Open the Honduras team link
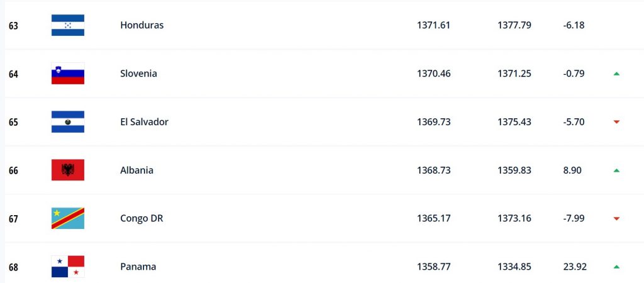This screenshot has width=644, height=283. click(142, 25)
